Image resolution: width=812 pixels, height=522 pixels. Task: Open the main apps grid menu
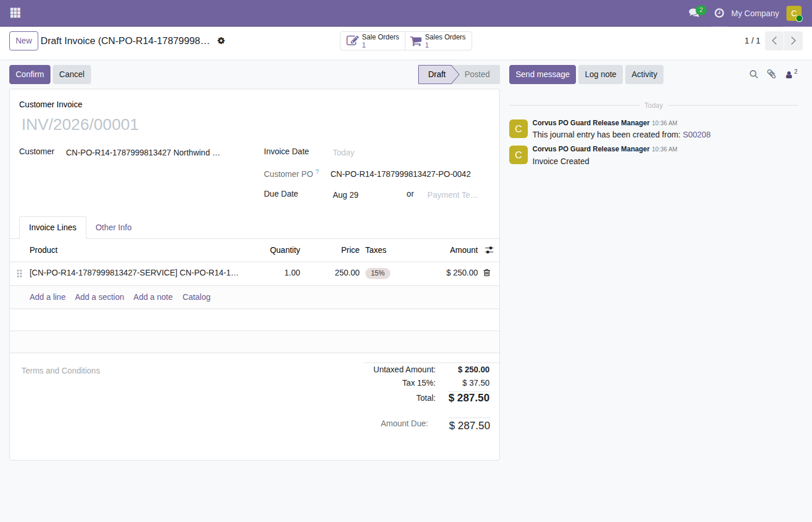[x=15, y=13]
